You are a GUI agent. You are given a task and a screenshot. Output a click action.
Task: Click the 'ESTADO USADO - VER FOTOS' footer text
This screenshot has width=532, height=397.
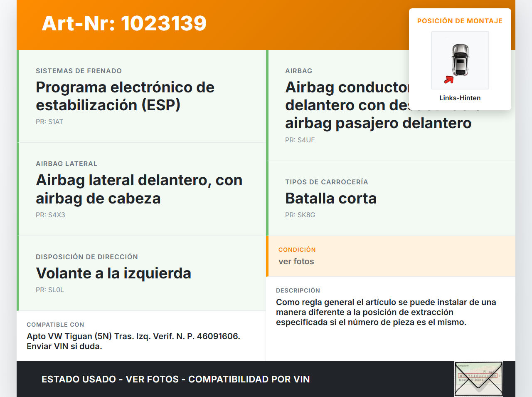coord(176,379)
